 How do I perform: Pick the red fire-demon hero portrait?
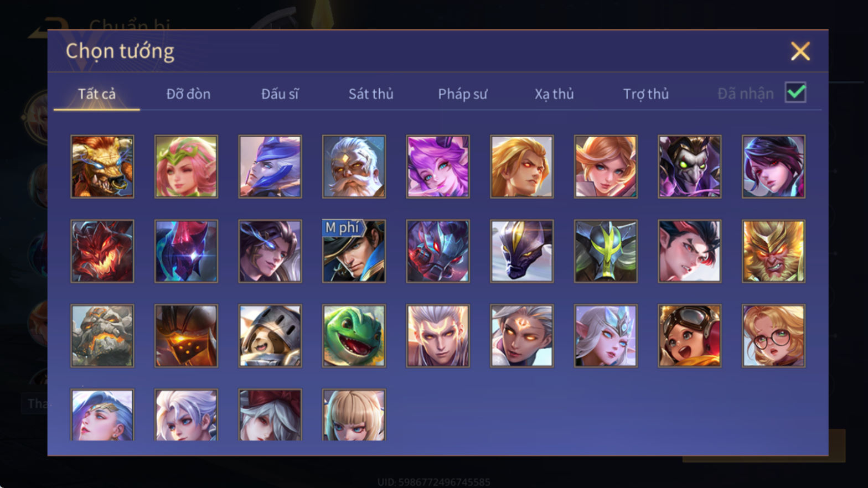[102, 251]
